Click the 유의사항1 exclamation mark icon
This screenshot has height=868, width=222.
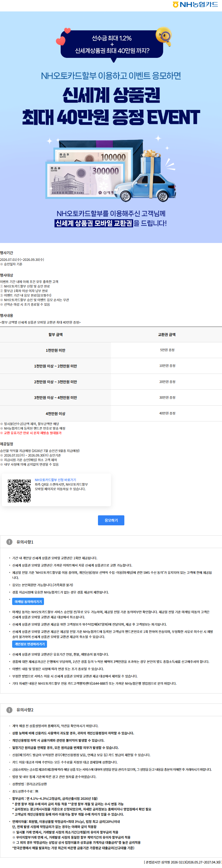9,542
